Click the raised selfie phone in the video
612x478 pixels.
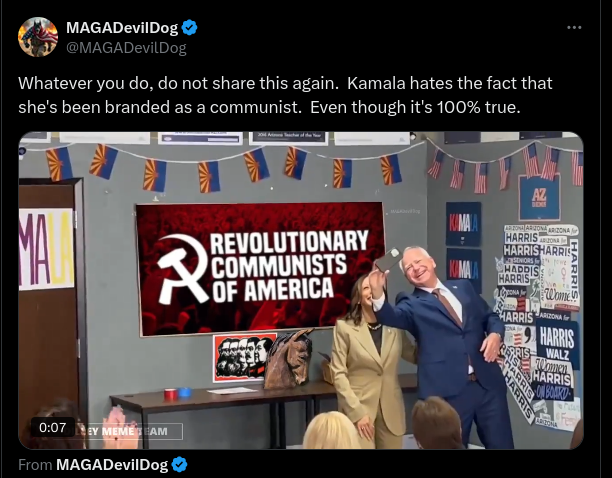(388, 259)
